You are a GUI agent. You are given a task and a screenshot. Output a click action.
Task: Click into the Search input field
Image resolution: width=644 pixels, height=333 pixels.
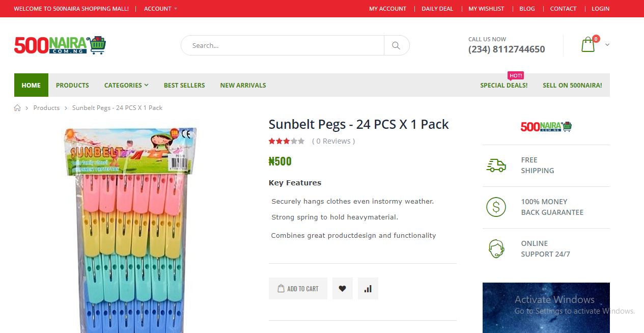click(x=283, y=45)
